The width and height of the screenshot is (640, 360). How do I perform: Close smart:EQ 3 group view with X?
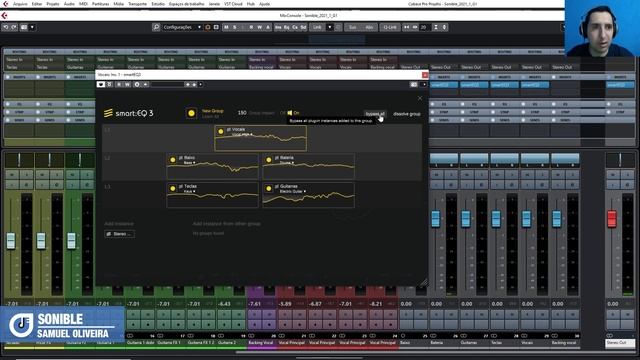coord(420,98)
